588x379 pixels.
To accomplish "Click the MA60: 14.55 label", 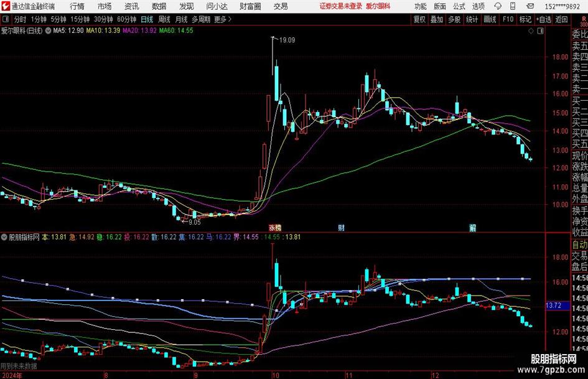I will click(x=176, y=30).
